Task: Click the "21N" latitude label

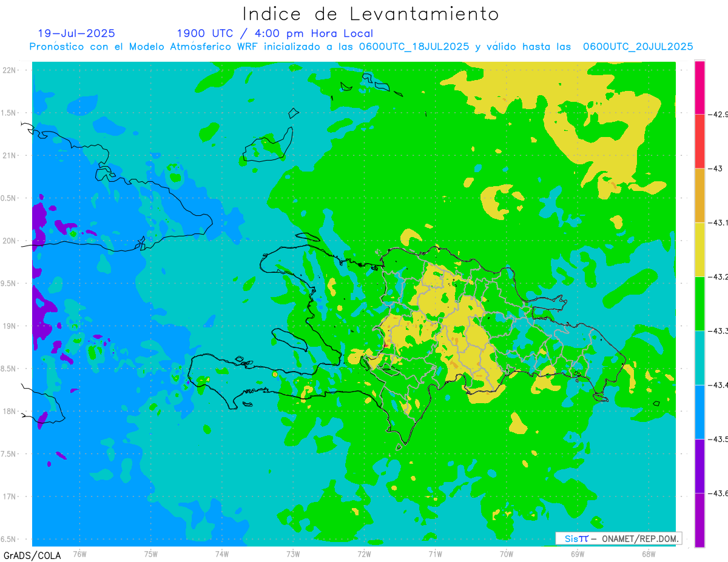Action: point(9,155)
